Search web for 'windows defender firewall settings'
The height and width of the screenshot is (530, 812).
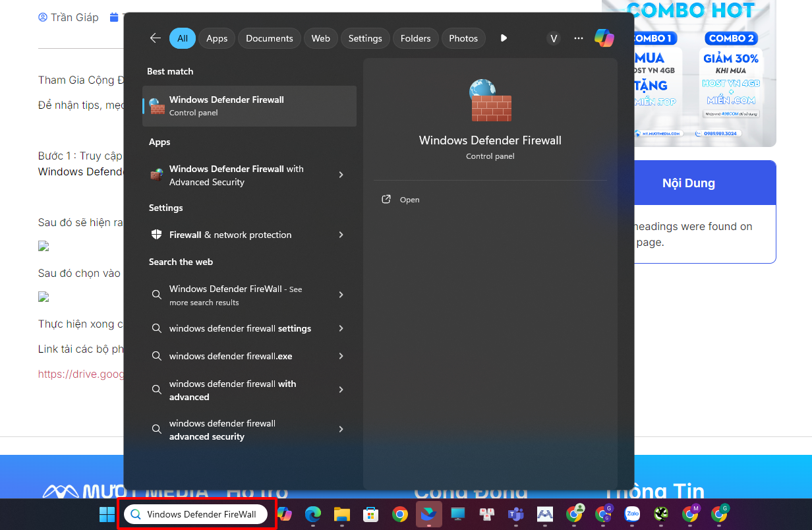(240, 328)
